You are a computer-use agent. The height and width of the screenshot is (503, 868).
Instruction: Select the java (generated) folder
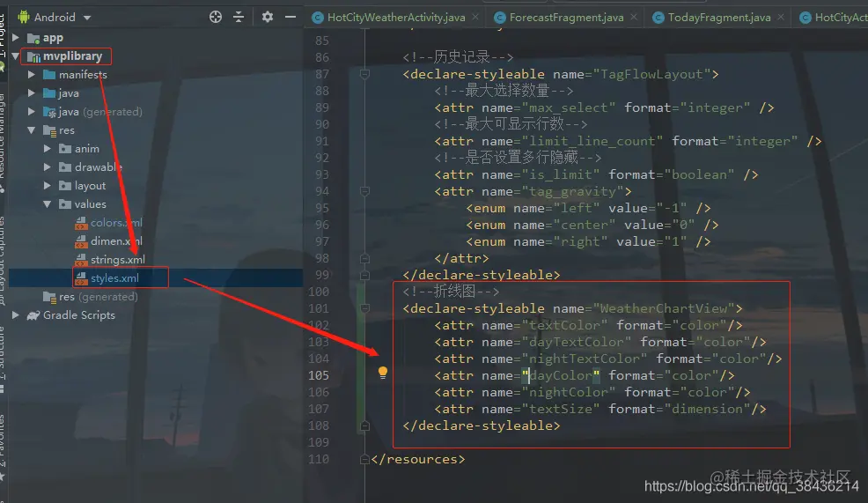pos(100,111)
